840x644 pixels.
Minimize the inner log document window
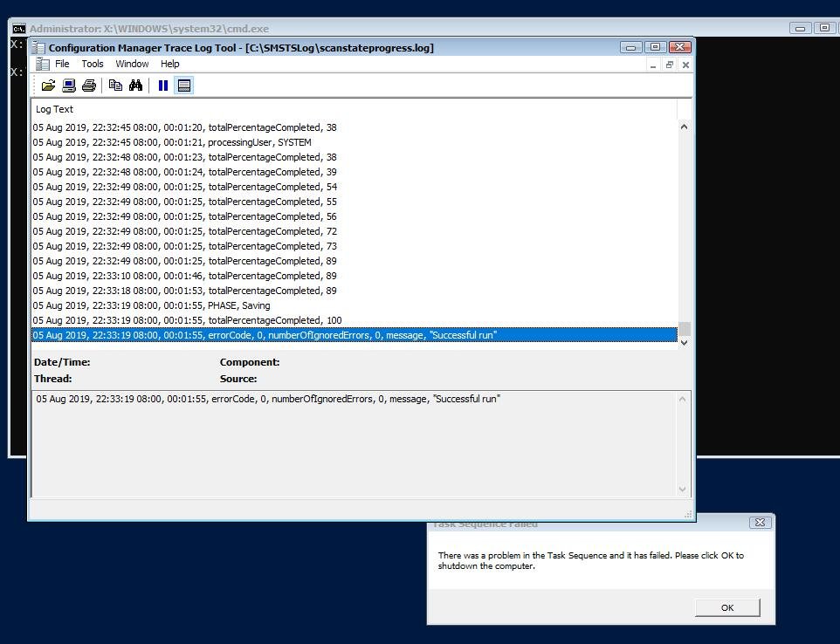coord(653,65)
